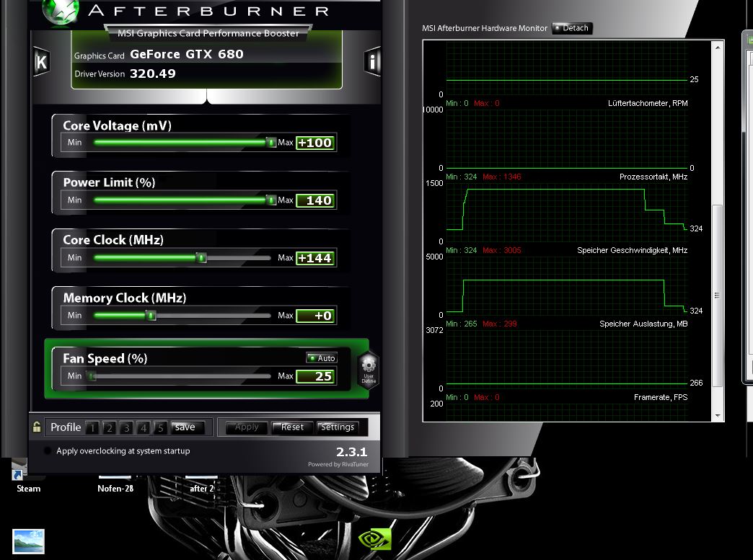Click the MSI Afterburner dragon logo
Viewport: 753px width, 560px height.
61,11
